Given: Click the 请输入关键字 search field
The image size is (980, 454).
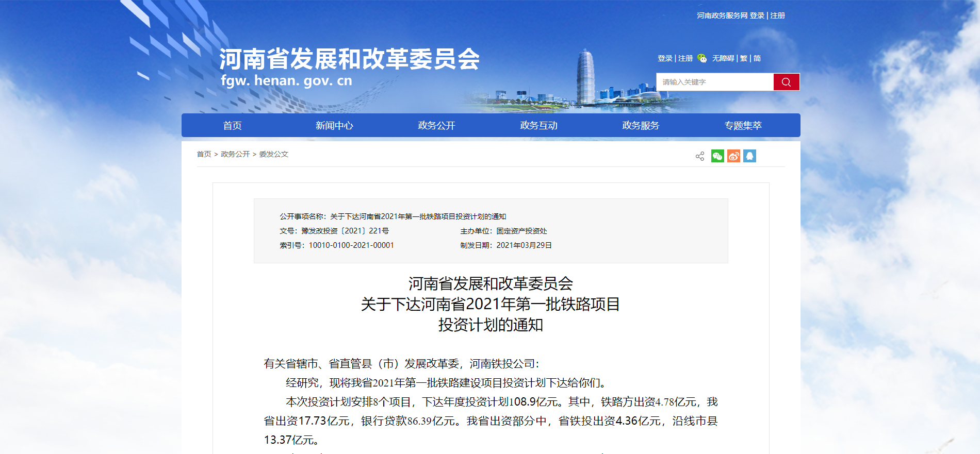Looking at the screenshot, I should click(714, 82).
